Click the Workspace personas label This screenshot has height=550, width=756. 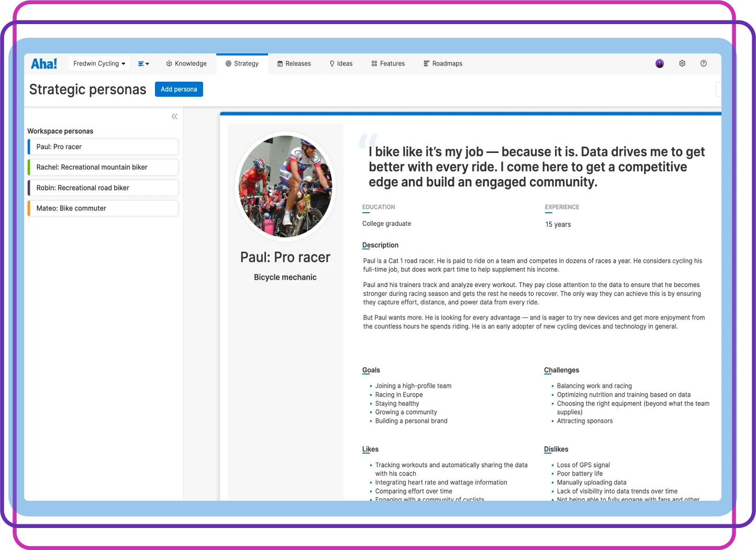tap(60, 131)
